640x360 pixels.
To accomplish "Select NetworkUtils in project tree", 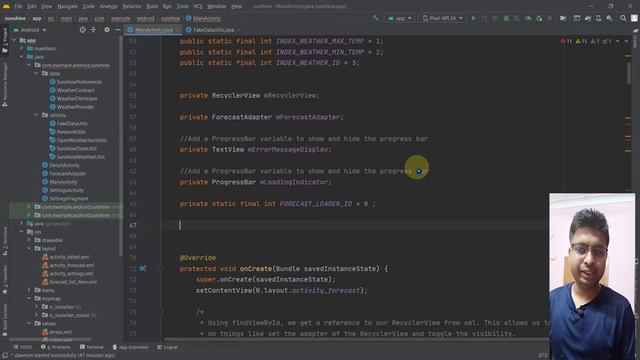I will 71,132.
